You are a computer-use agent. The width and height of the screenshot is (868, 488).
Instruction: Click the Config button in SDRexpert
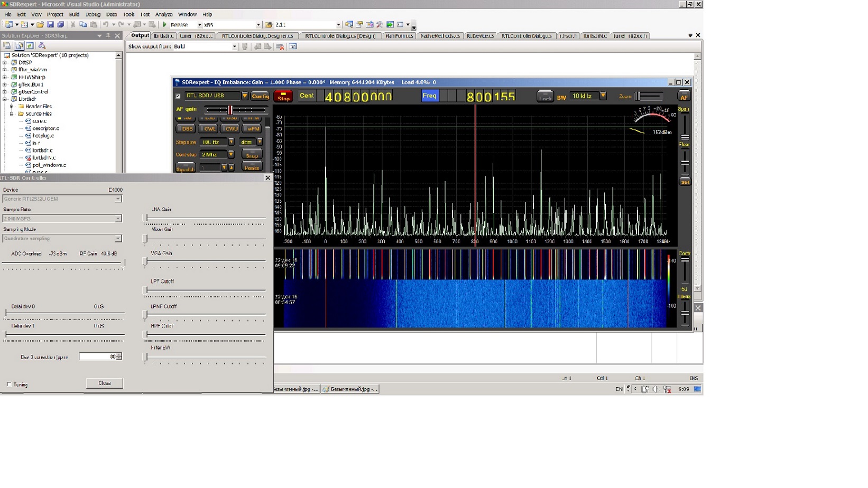[x=260, y=96]
